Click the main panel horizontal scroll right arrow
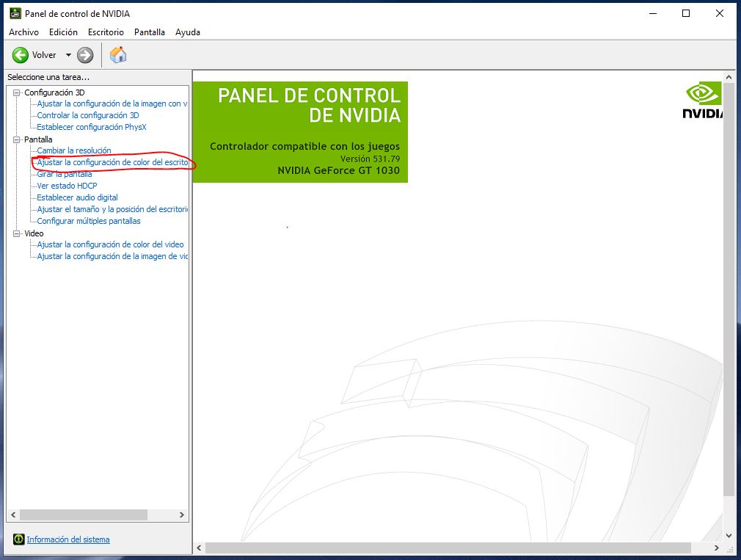Image resolution: width=741 pixels, height=560 pixels. [x=717, y=548]
